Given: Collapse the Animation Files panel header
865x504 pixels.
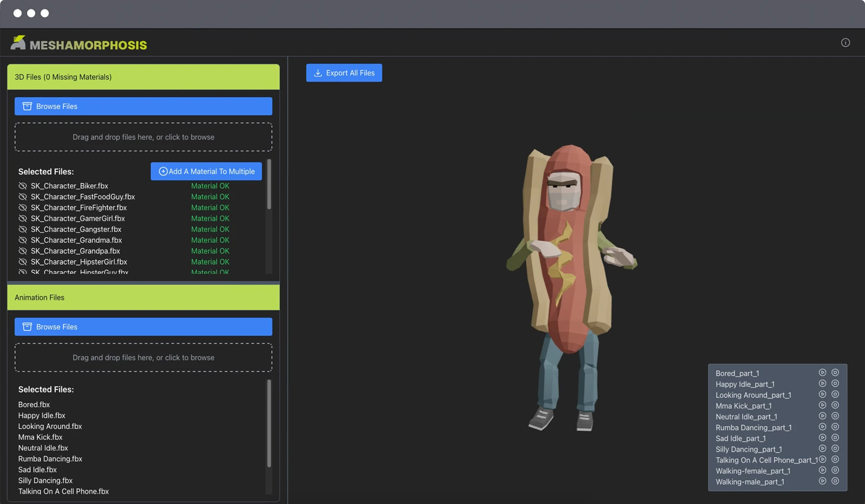Looking at the screenshot, I should click(x=143, y=297).
